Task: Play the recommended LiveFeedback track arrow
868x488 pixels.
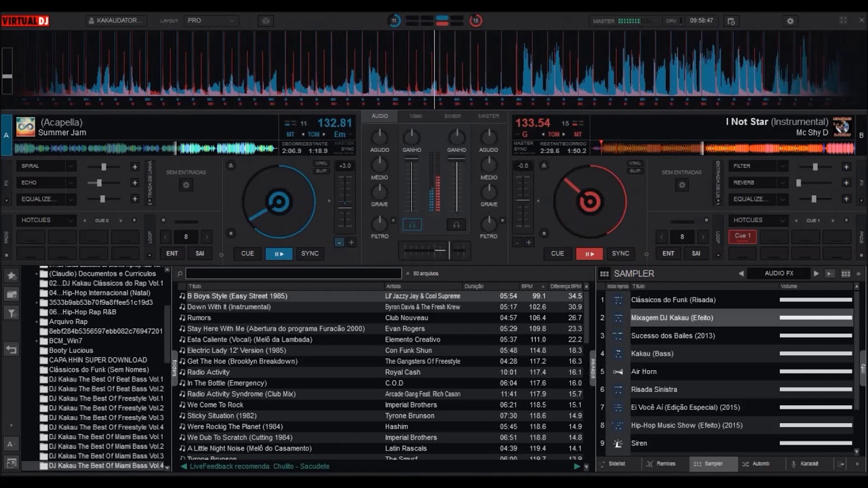Action: click(x=577, y=466)
